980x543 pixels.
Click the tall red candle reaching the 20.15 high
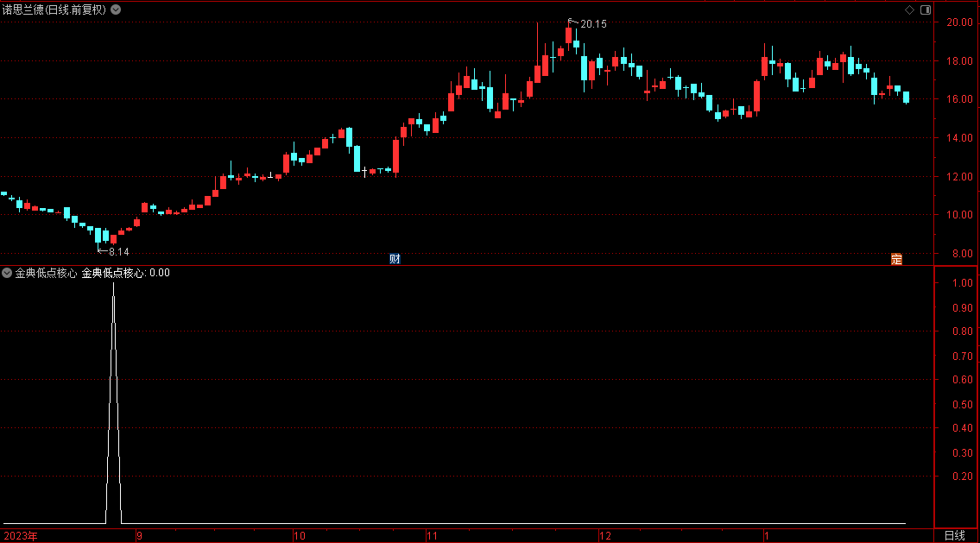569,35
